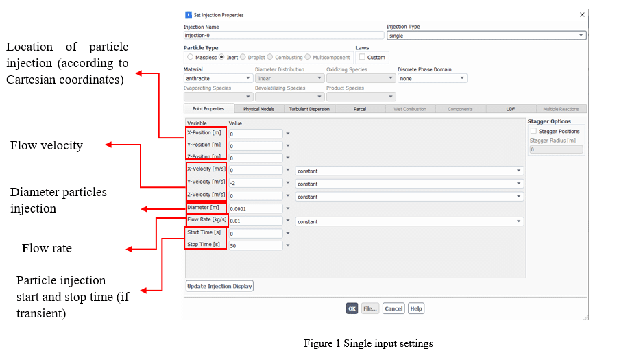Screen dimensions: 630x364
Task: Expand the arrow next to X-Position value
Action: 288,134
